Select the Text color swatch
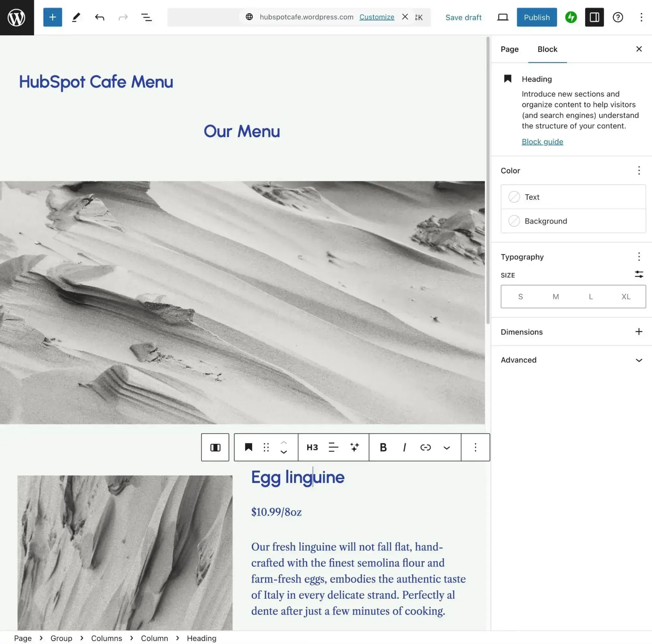 pos(573,197)
